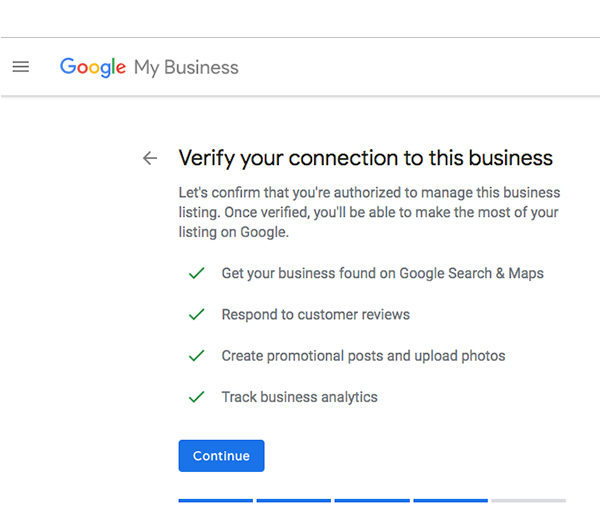Click the first blue progress segment

[215, 500]
